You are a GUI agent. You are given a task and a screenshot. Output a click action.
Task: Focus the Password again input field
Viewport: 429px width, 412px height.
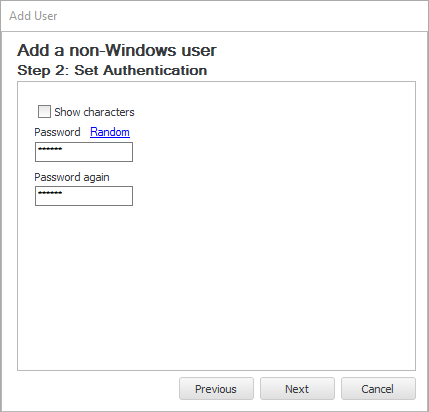click(x=84, y=196)
